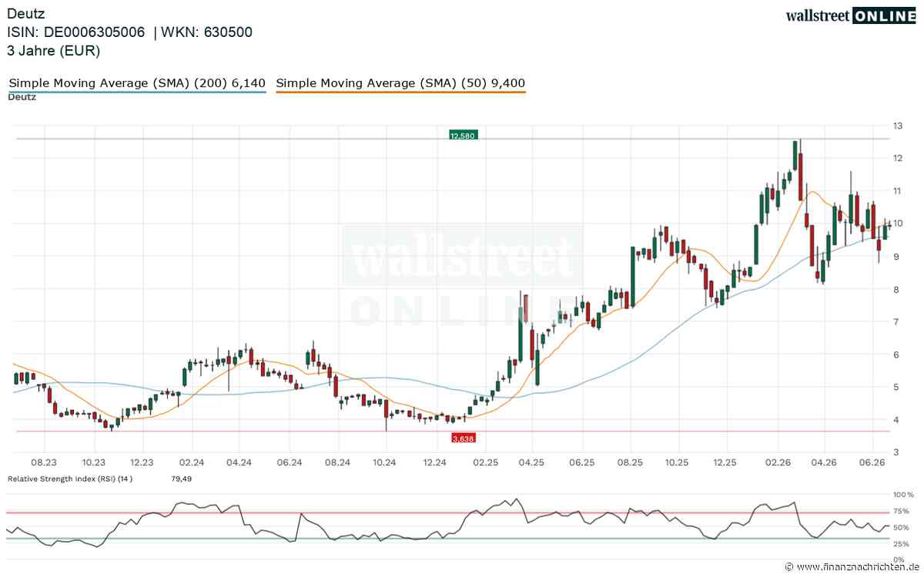
Task: Click the RSI axis 75 % label
Action: click(902, 511)
